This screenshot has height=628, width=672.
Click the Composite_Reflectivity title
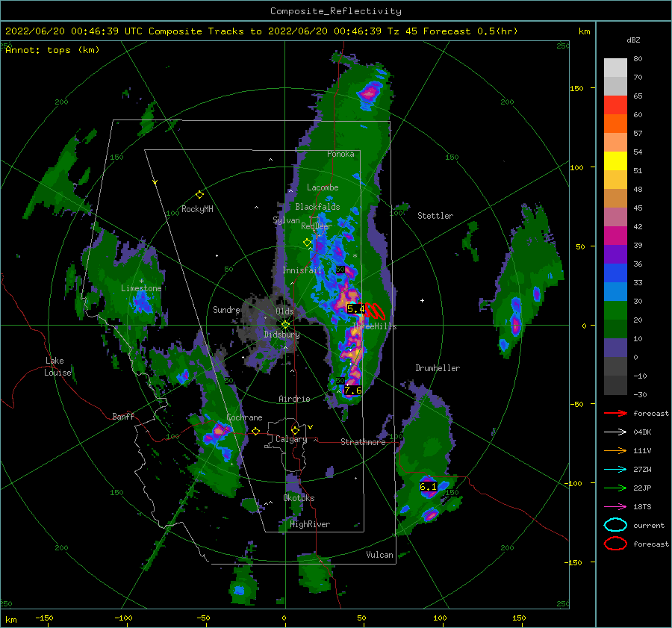click(x=335, y=11)
